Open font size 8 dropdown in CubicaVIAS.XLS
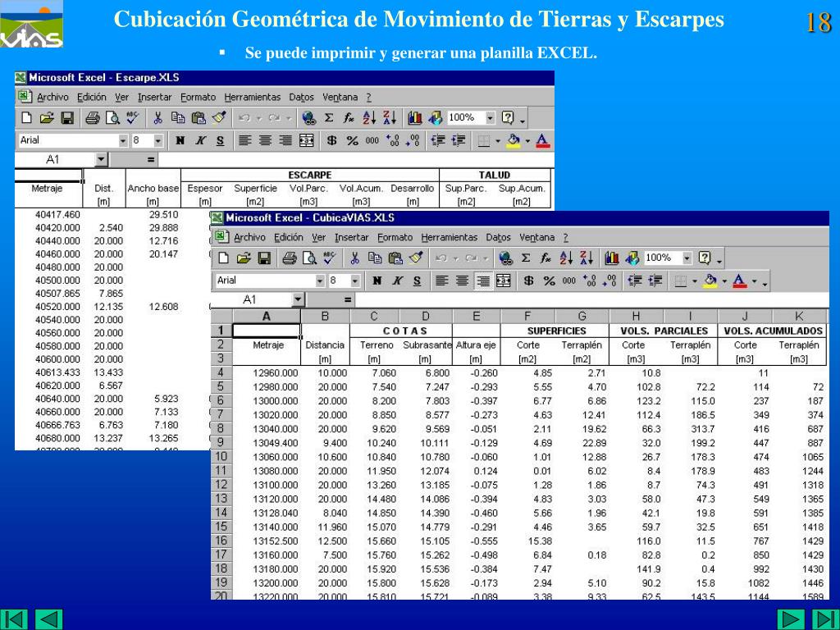This screenshot has width=840, height=630. 354,281
